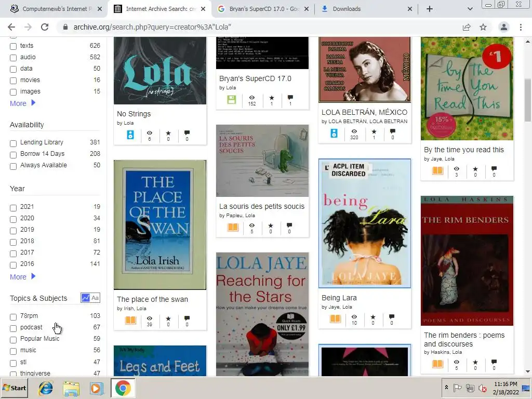Expand More under Year filters
532x399 pixels.
tap(22, 277)
